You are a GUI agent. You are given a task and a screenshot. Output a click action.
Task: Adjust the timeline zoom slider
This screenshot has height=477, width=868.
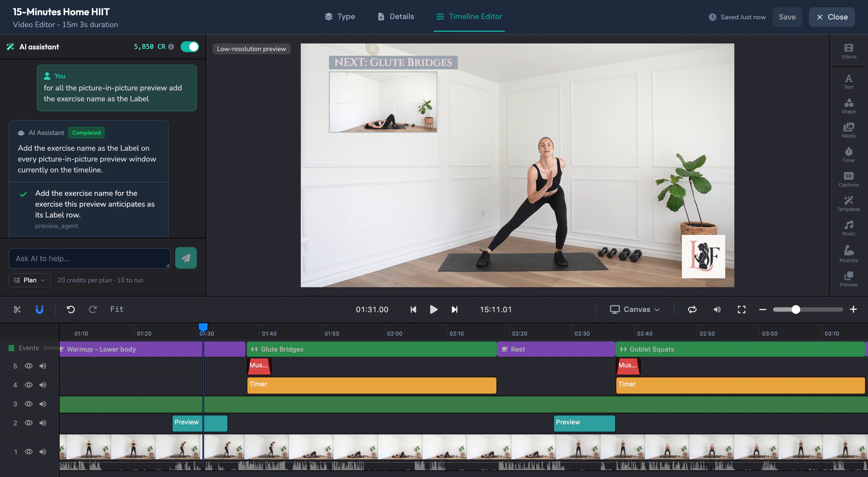808,309
